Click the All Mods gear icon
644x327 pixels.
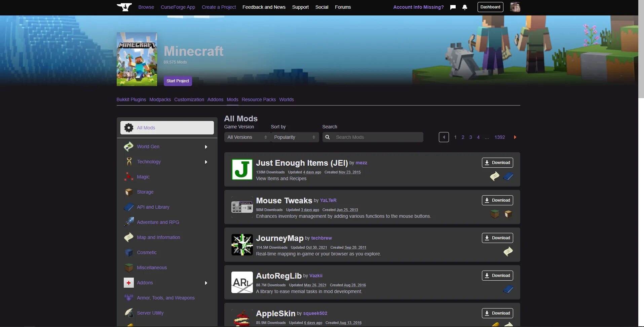tap(129, 128)
